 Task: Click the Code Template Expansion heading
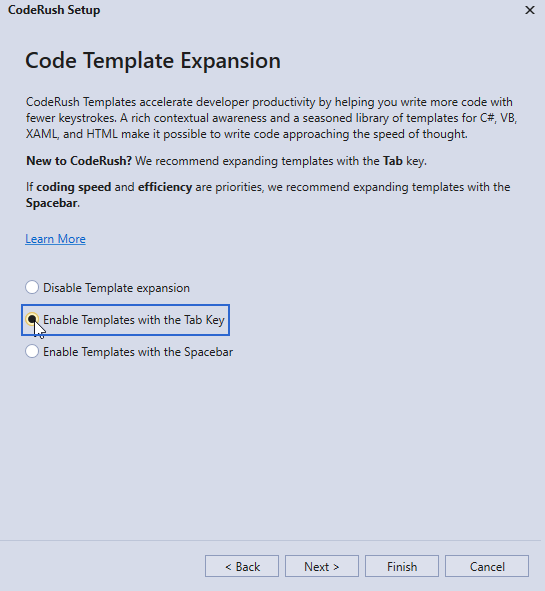(153, 60)
